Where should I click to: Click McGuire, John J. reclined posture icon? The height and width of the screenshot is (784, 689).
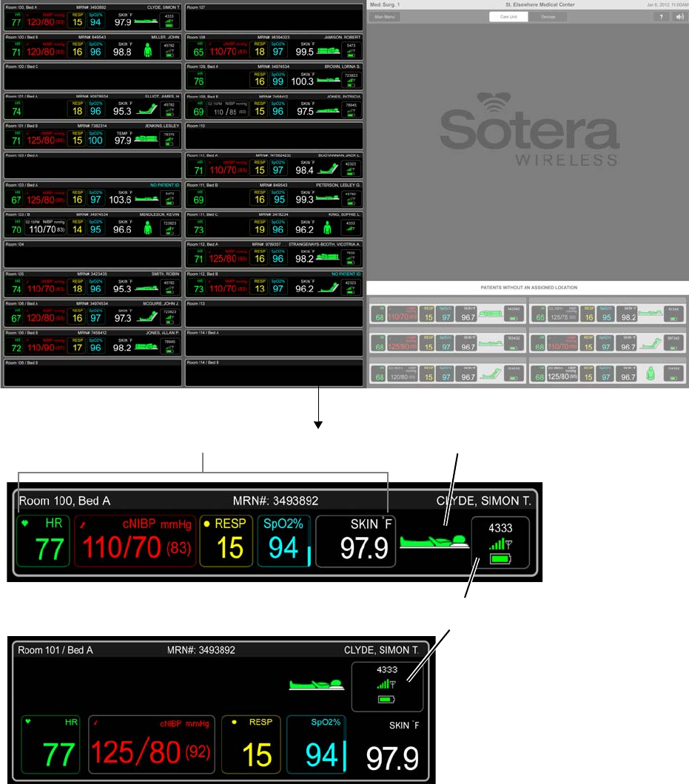click(147, 316)
